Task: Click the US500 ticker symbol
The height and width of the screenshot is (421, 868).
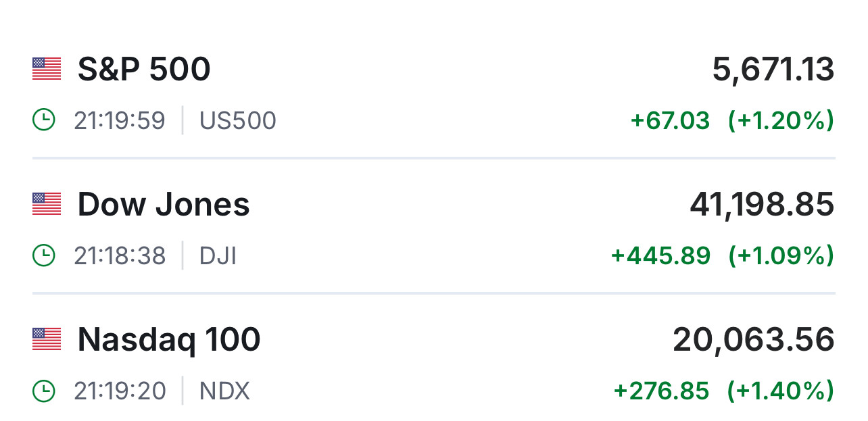Action: pyautogui.click(x=238, y=121)
